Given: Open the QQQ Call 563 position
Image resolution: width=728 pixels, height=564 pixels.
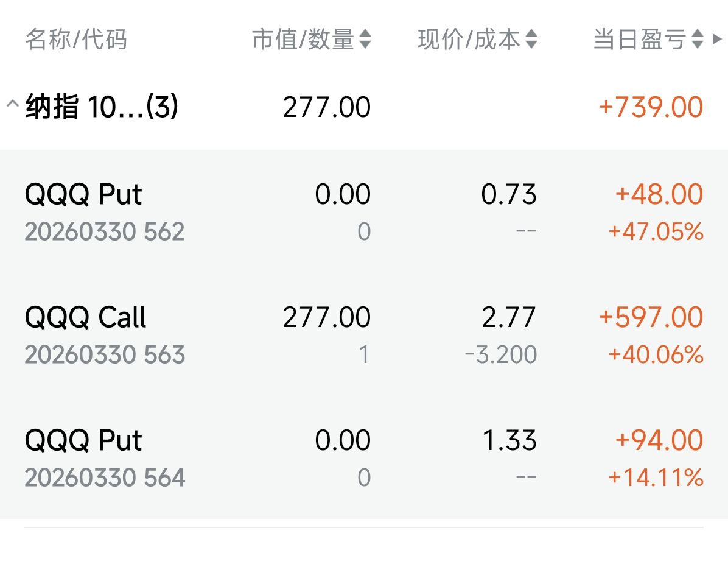Looking at the screenshot, I should 86,318.
